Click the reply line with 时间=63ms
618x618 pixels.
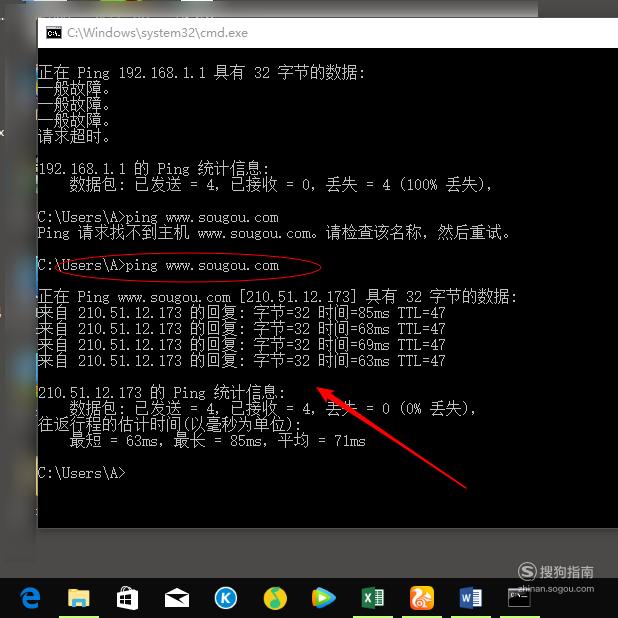coord(241,361)
